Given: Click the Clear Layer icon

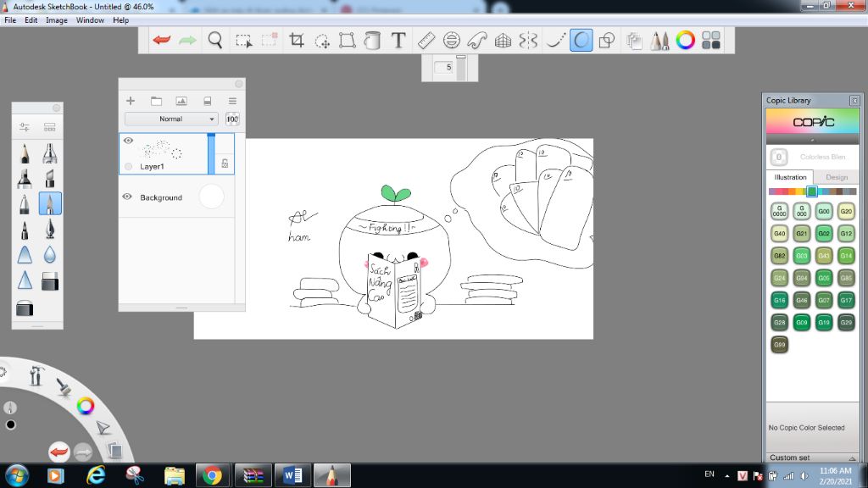Looking at the screenshot, I should tap(207, 101).
